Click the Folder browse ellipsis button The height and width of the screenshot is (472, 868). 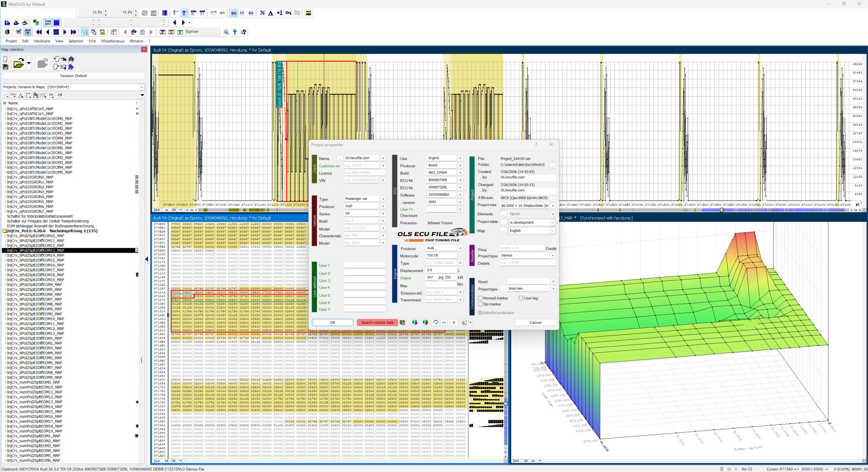click(x=553, y=166)
